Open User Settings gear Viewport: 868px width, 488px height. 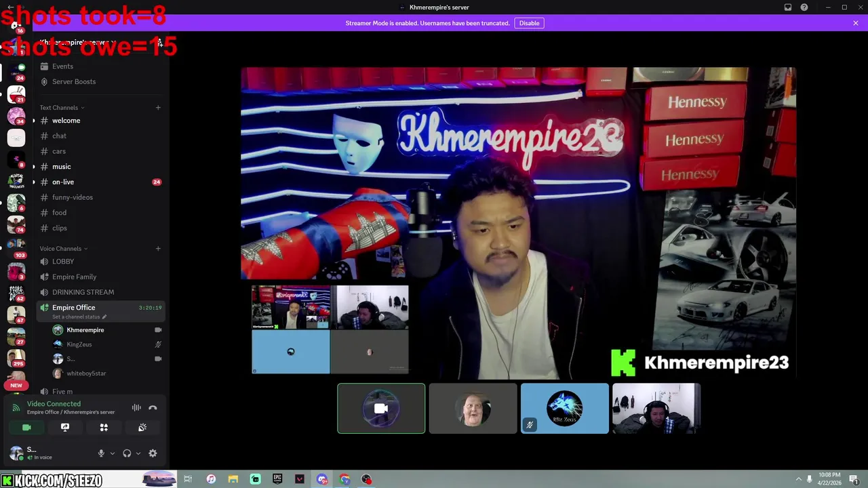153,453
